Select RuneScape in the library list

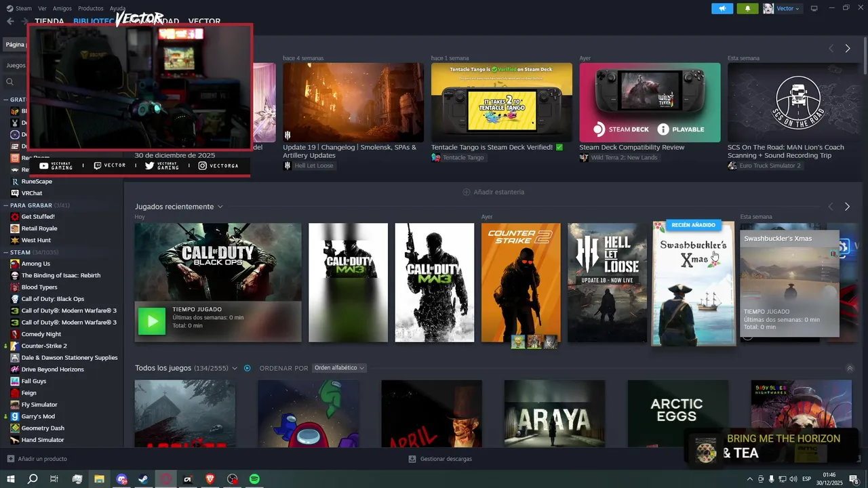pos(37,182)
